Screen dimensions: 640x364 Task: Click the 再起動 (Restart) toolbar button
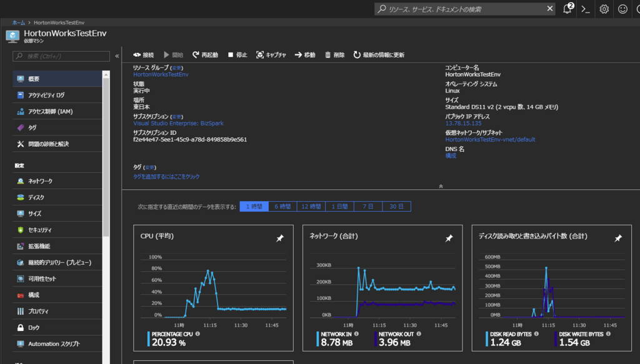point(205,54)
